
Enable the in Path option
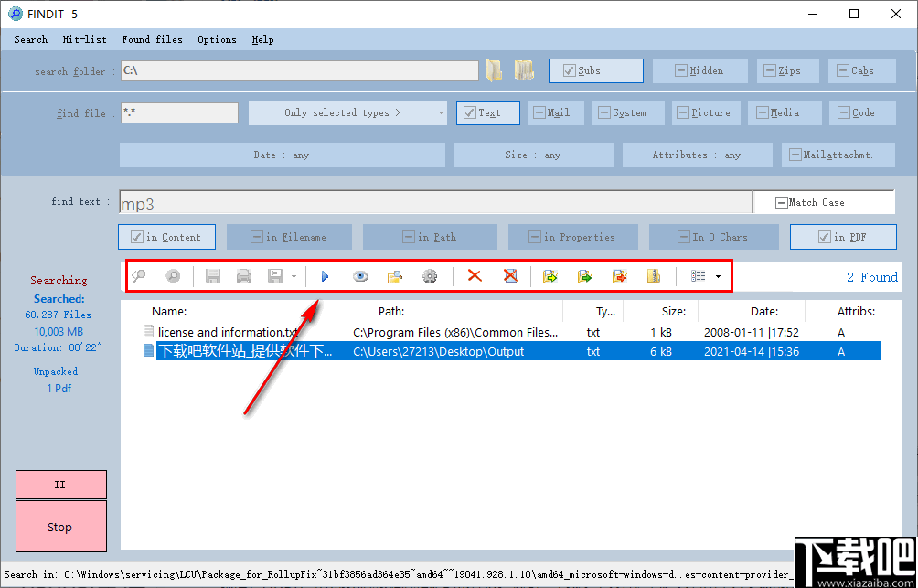(430, 237)
